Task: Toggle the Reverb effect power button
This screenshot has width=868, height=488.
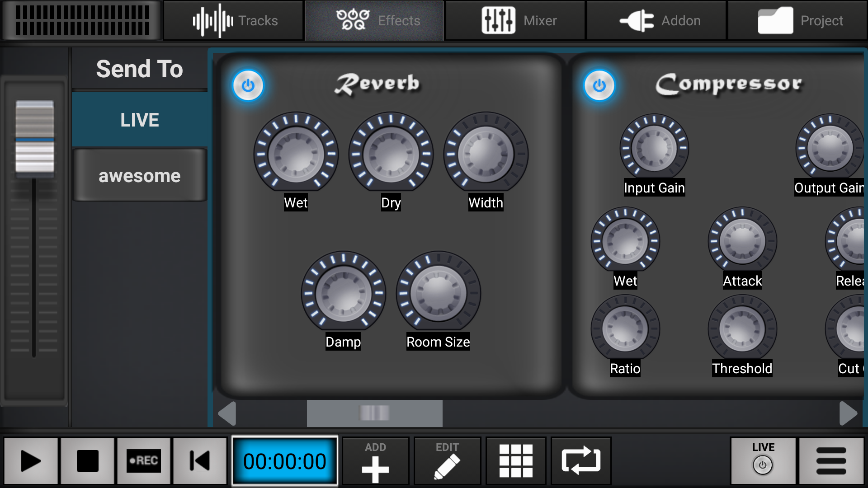Action: tap(248, 85)
